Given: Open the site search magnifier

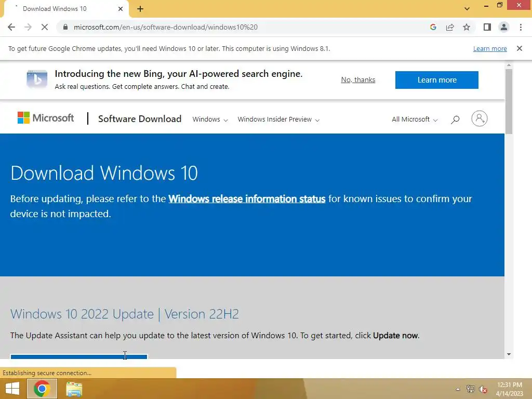Looking at the screenshot, I should click(455, 119).
